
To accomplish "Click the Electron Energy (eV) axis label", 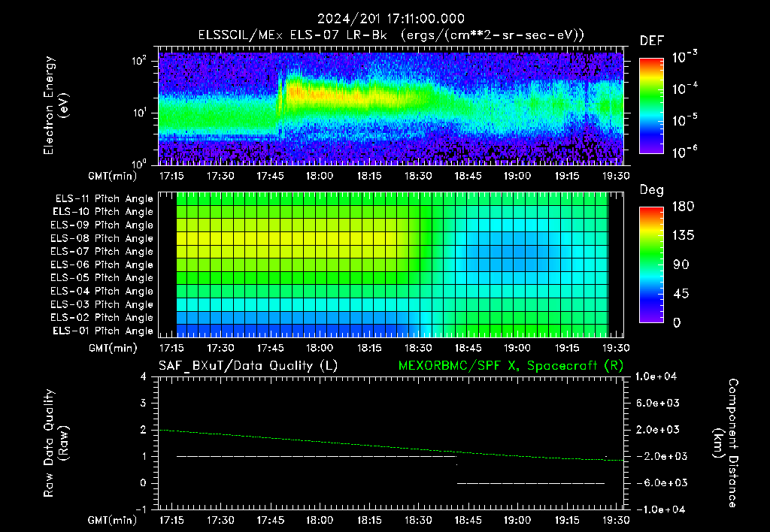I will pos(56,105).
